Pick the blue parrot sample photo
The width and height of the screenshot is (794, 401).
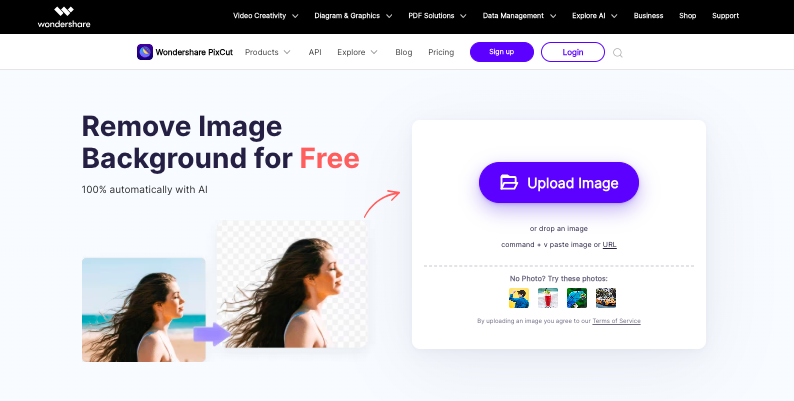577,298
